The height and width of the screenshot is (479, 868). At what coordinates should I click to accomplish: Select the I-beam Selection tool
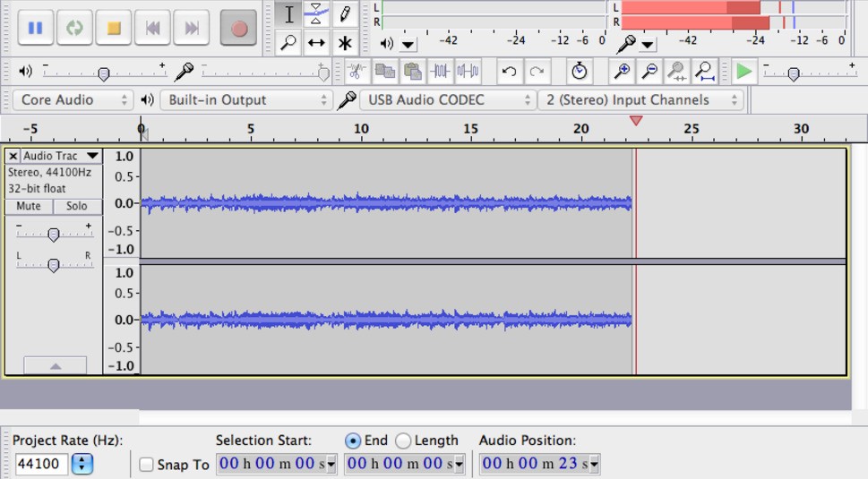coord(288,13)
